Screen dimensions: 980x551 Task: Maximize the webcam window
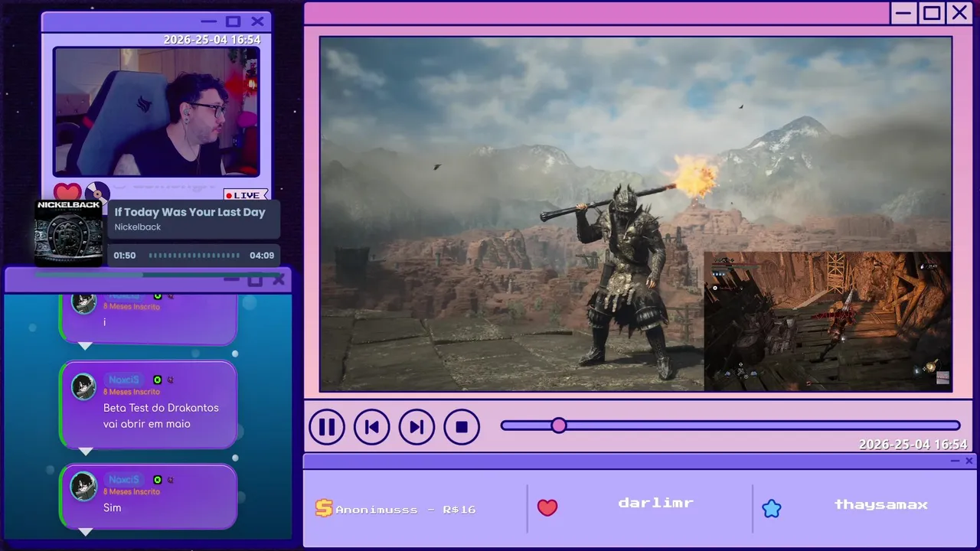[234, 21]
